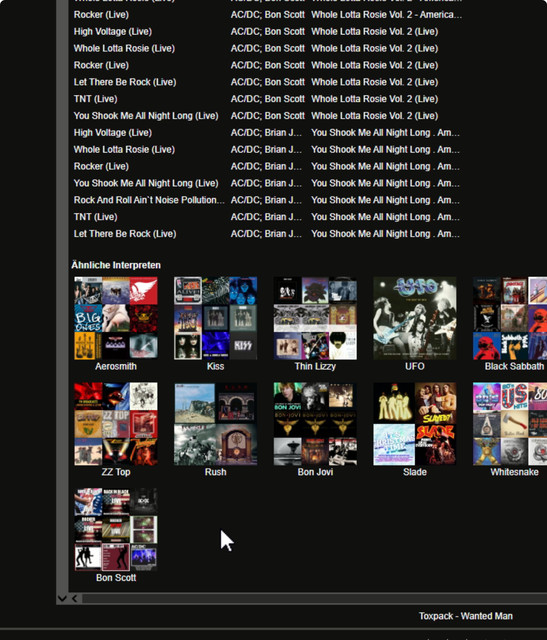The height and width of the screenshot is (640, 547).
Task: Open the Aerosmith artist thumbnail
Action: pyautogui.click(x=116, y=318)
